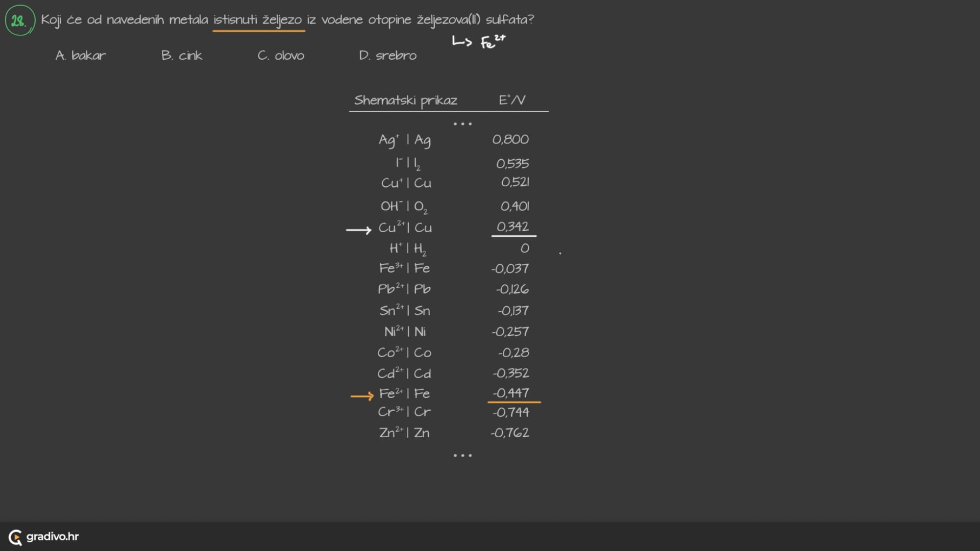Screen dimensions: 980x551
Task: Click the orange arrow beside Fe²⁺ | Fe
Action: coord(362,396)
